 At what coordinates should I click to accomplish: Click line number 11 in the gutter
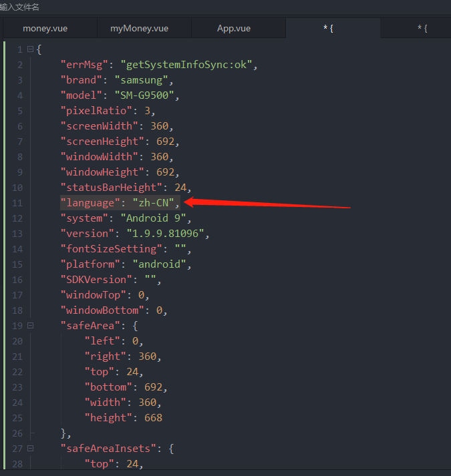pyautogui.click(x=17, y=203)
